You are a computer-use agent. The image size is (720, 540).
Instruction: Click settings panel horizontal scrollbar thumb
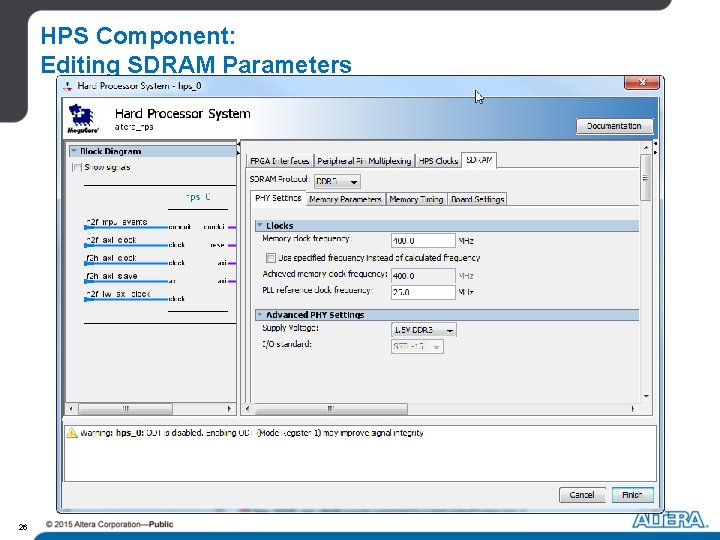point(330,409)
